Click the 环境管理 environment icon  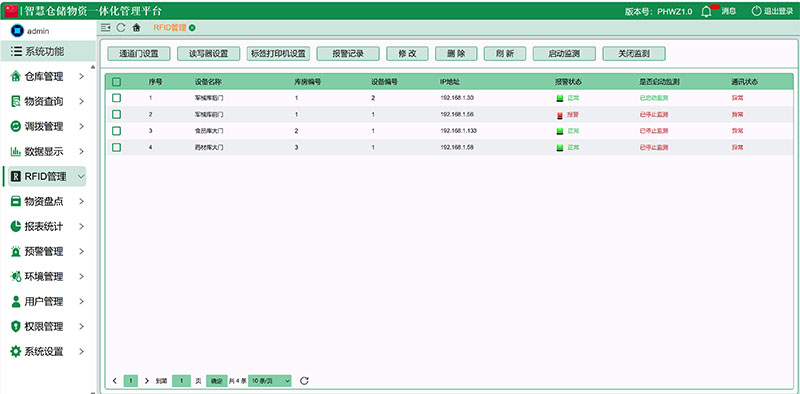(x=16, y=276)
